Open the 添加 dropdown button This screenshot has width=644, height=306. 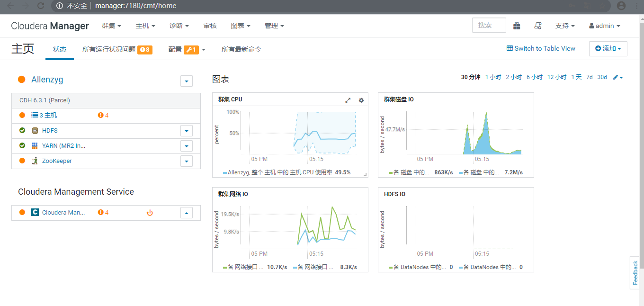[x=608, y=48]
